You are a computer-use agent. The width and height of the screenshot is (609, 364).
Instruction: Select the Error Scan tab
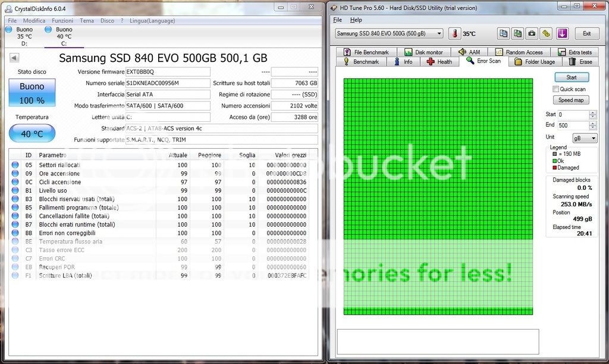click(x=484, y=61)
